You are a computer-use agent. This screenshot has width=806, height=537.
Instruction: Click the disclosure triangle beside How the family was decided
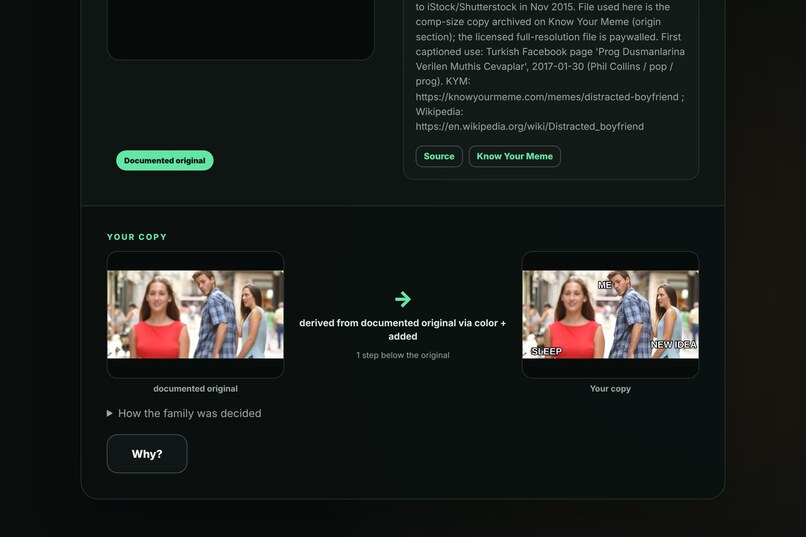pos(109,413)
